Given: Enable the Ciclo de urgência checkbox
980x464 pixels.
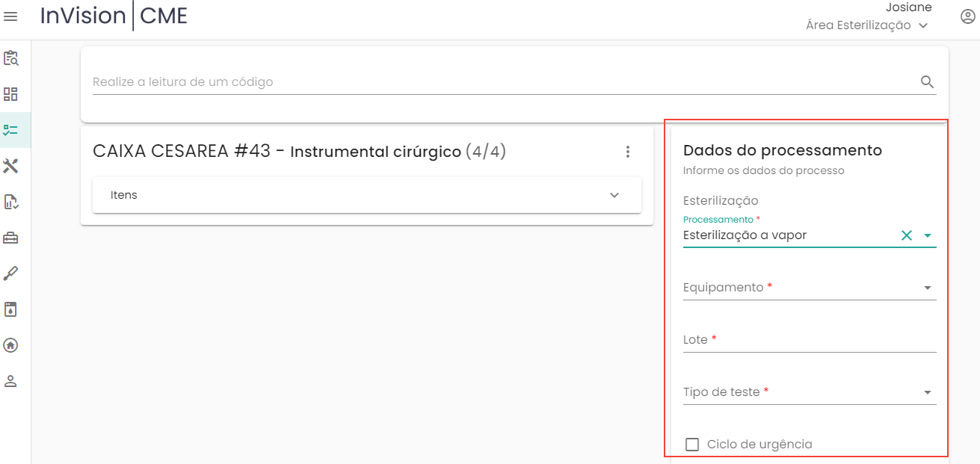Looking at the screenshot, I should coord(692,445).
